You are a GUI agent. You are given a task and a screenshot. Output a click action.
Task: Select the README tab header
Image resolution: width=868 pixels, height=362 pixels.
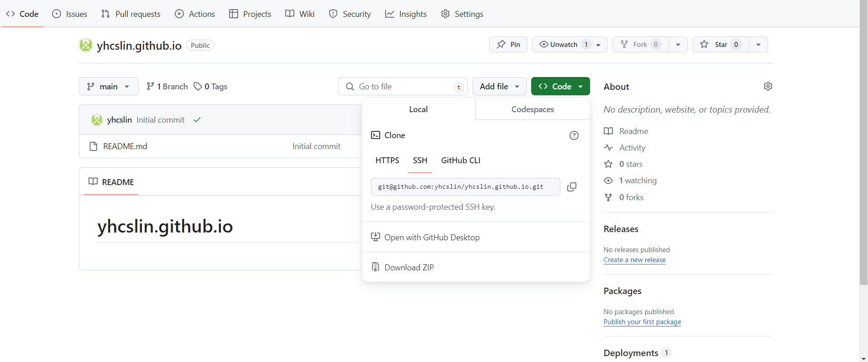[111, 182]
